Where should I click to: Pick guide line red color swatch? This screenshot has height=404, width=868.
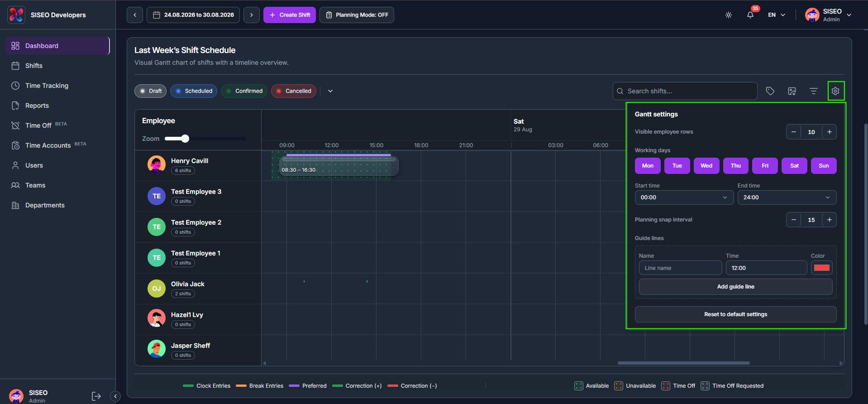pyautogui.click(x=821, y=268)
